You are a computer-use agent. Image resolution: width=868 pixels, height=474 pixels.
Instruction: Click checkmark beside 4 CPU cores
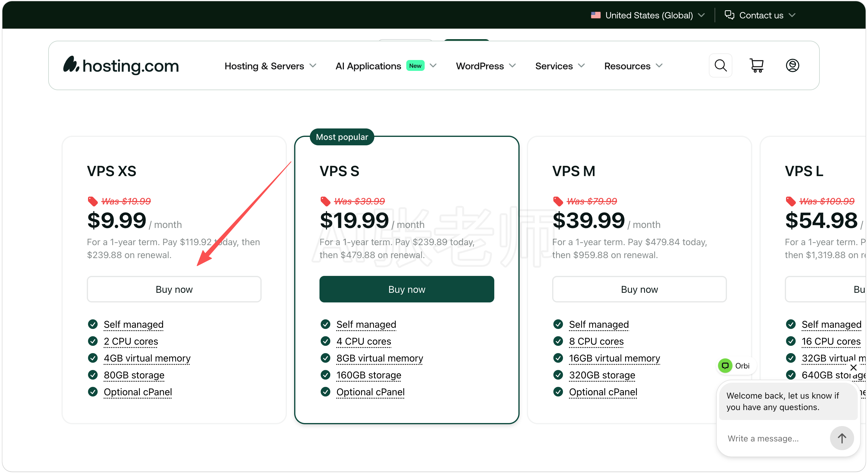click(325, 341)
